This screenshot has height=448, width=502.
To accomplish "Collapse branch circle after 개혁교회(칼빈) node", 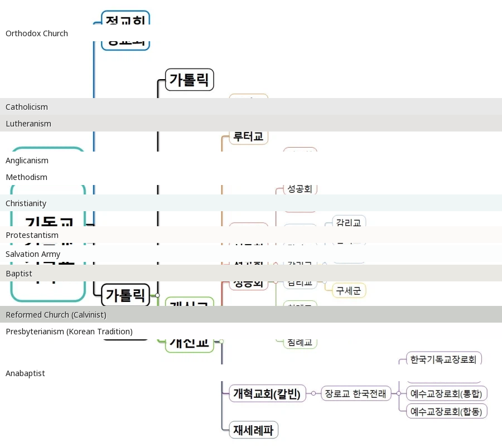I will 313,393.
